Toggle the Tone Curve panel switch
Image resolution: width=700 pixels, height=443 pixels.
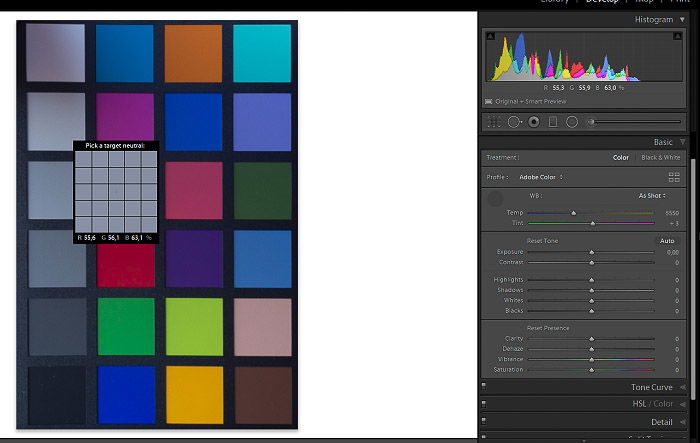(x=484, y=387)
